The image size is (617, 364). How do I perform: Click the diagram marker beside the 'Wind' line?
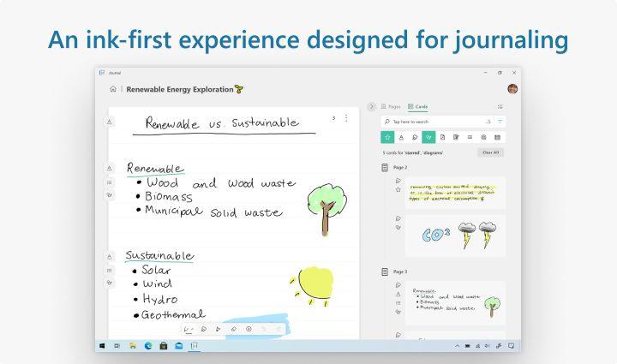(x=110, y=283)
